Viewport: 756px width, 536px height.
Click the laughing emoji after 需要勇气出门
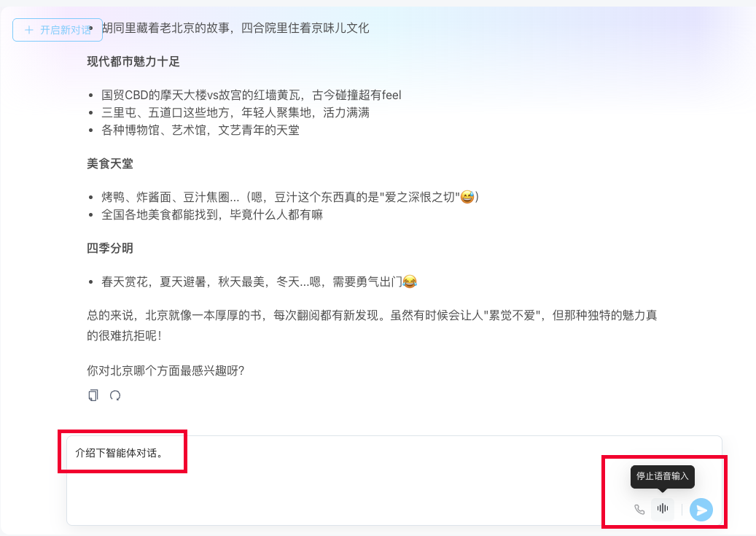click(409, 281)
